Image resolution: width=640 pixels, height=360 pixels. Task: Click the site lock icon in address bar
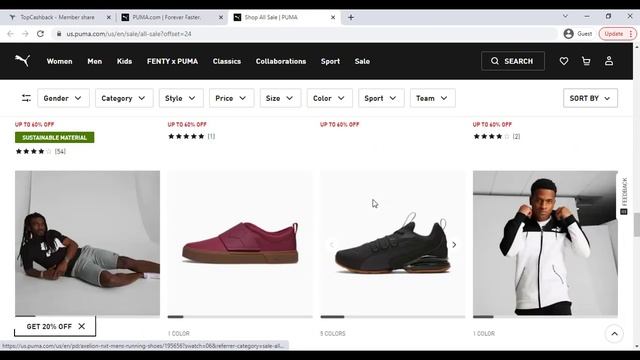click(59, 34)
